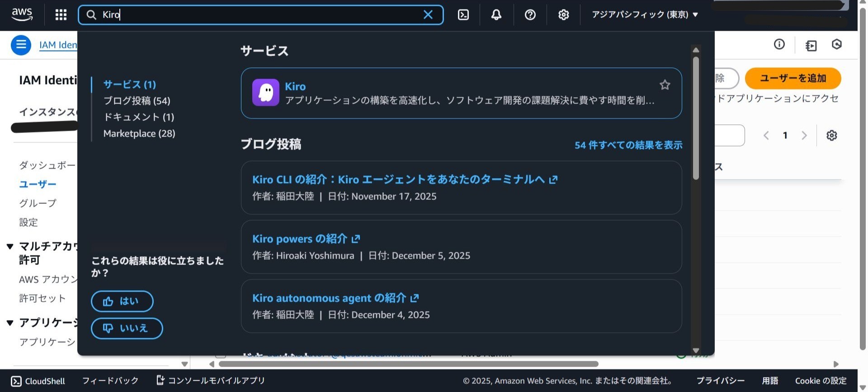Click external link icon beside Kiro CLI post
This screenshot has height=392, width=868.
[x=553, y=179]
